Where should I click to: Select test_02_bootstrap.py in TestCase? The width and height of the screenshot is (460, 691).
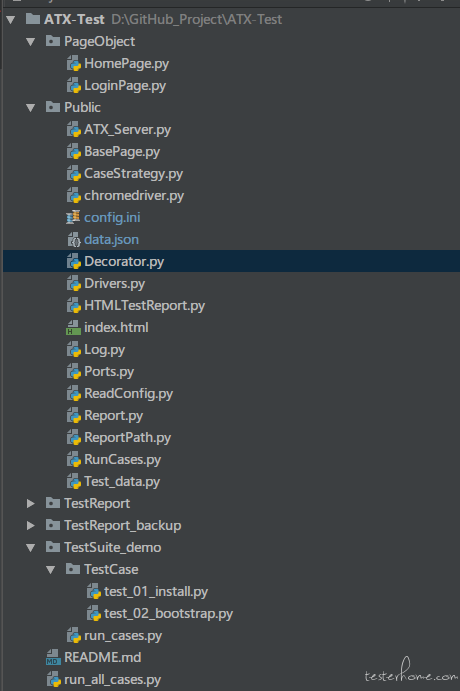pyautogui.click(x=168, y=613)
